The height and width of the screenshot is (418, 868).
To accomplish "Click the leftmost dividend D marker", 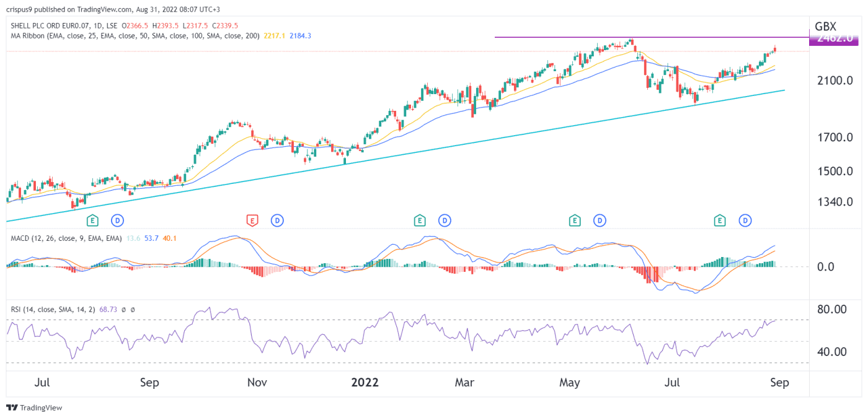I will point(118,220).
